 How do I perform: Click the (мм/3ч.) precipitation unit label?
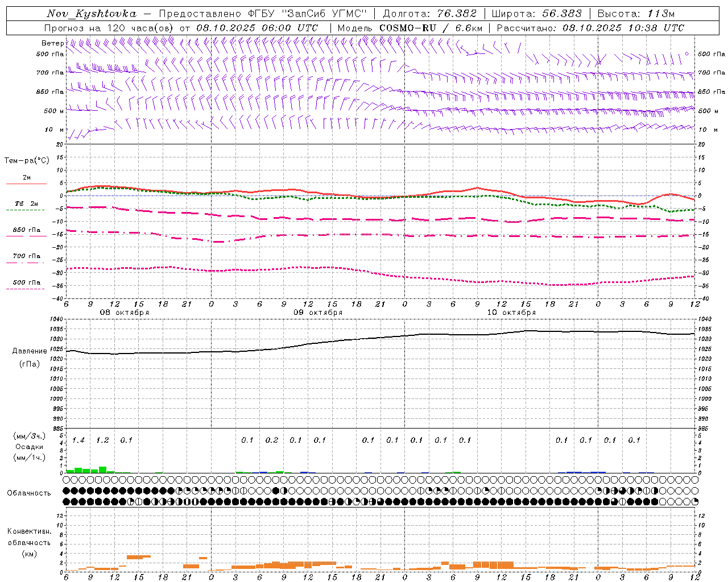point(28,436)
